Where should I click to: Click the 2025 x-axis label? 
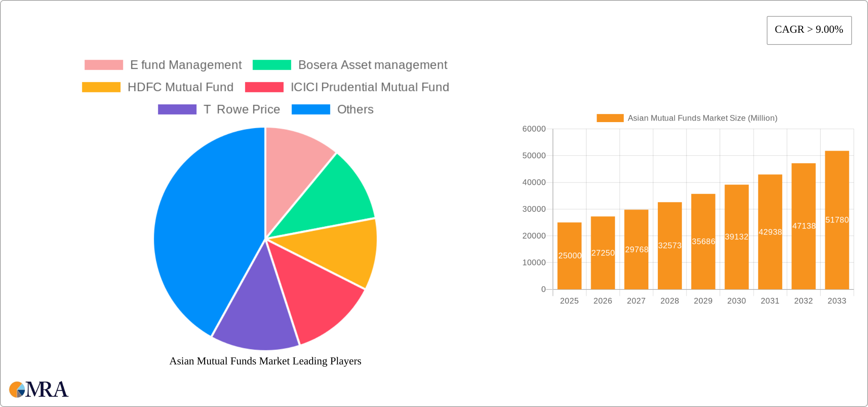coord(570,301)
